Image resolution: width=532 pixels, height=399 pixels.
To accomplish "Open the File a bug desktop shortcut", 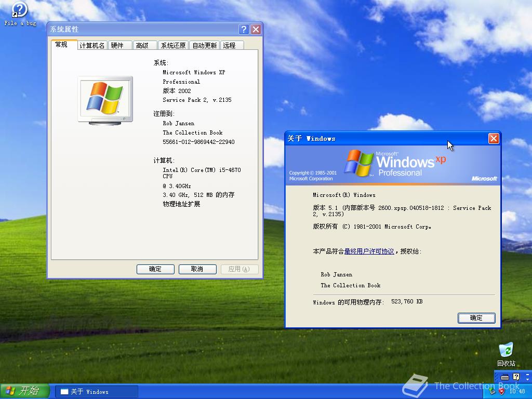I will 20,14.
